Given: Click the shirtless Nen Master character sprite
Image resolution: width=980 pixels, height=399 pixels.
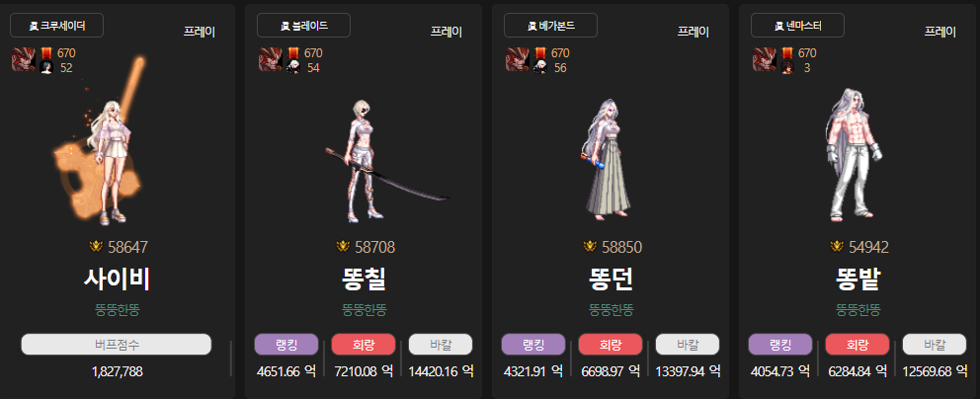Looking at the screenshot, I should (x=851, y=156).
